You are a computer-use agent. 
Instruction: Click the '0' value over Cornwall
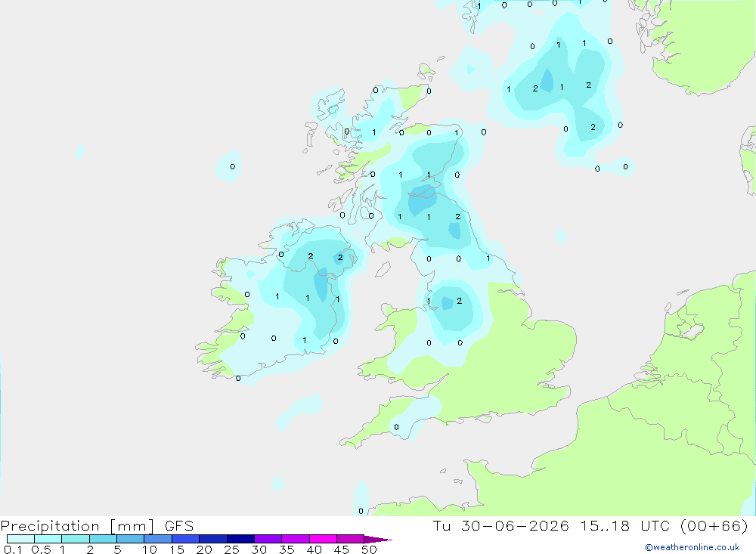(x=396, y=427)
